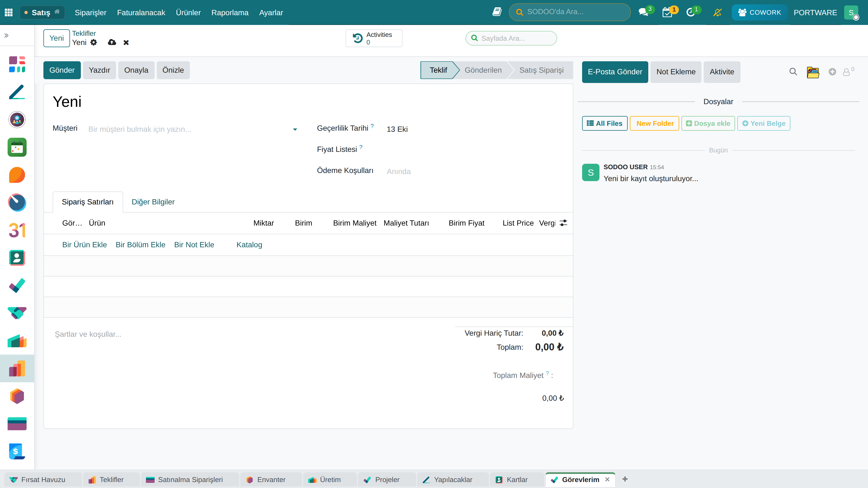Open column settings adjust icon in order lines
This screenshot has width=868, height=488.
563,223
